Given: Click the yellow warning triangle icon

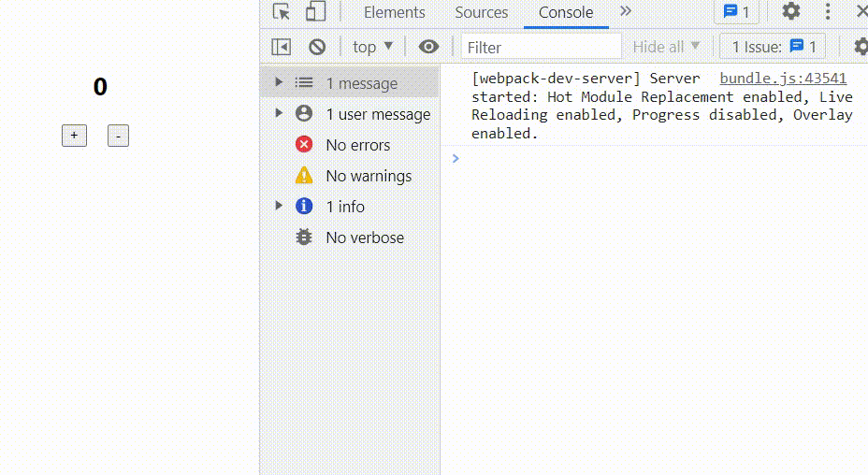Looking at the screenshot, I should pos(304,175).
